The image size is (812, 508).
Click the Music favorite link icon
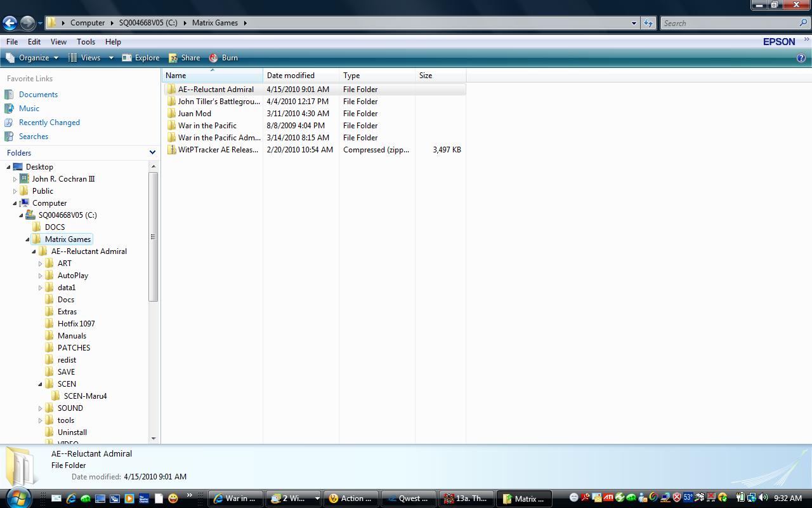point(9,109)
